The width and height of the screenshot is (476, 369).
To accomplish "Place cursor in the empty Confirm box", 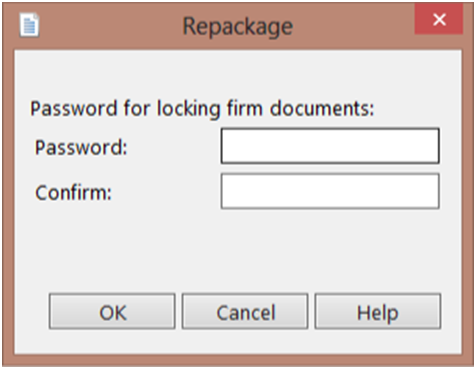I will (x=330, y=191).
